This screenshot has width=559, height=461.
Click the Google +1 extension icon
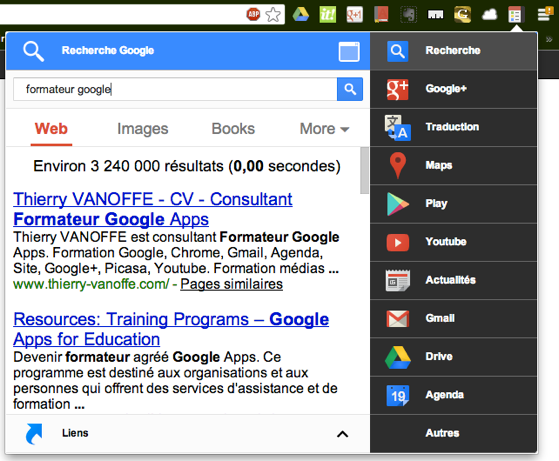[355, 15]
